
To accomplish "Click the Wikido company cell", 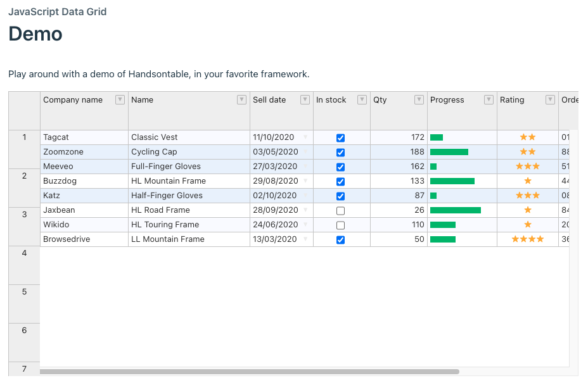I will 84,225.
